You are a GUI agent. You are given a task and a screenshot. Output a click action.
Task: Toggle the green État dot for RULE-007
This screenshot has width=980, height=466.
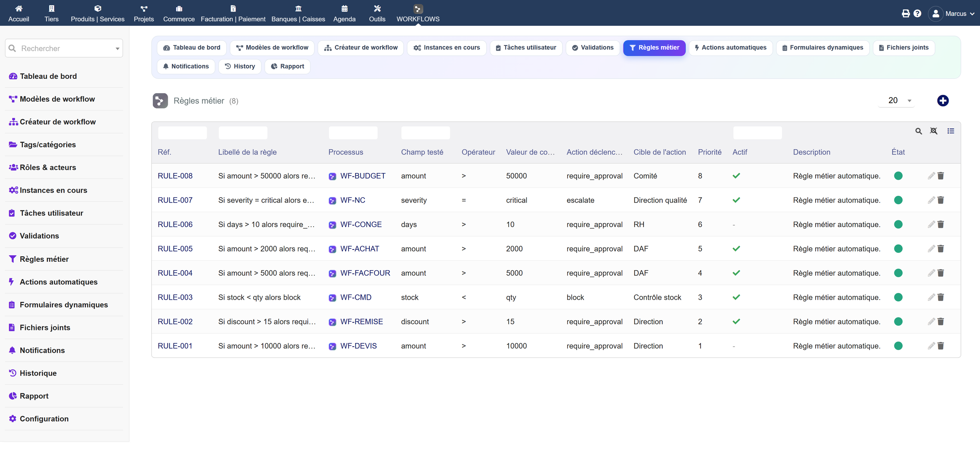(898, 200)
